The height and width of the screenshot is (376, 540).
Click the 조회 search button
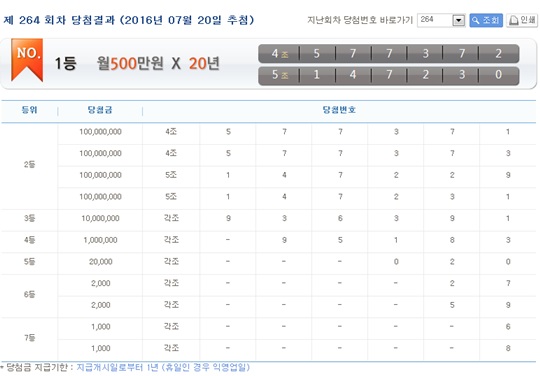click(x=486, y=20)
